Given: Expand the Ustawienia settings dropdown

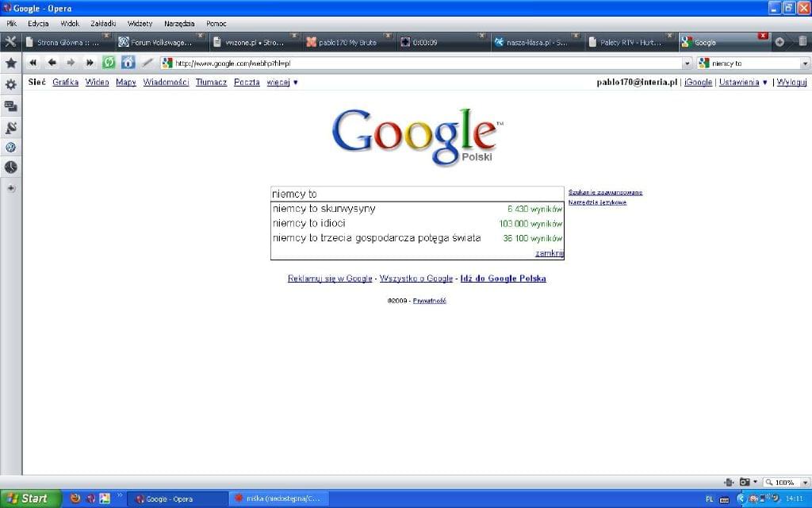Looking at the screenshot, I should [743, 82].
